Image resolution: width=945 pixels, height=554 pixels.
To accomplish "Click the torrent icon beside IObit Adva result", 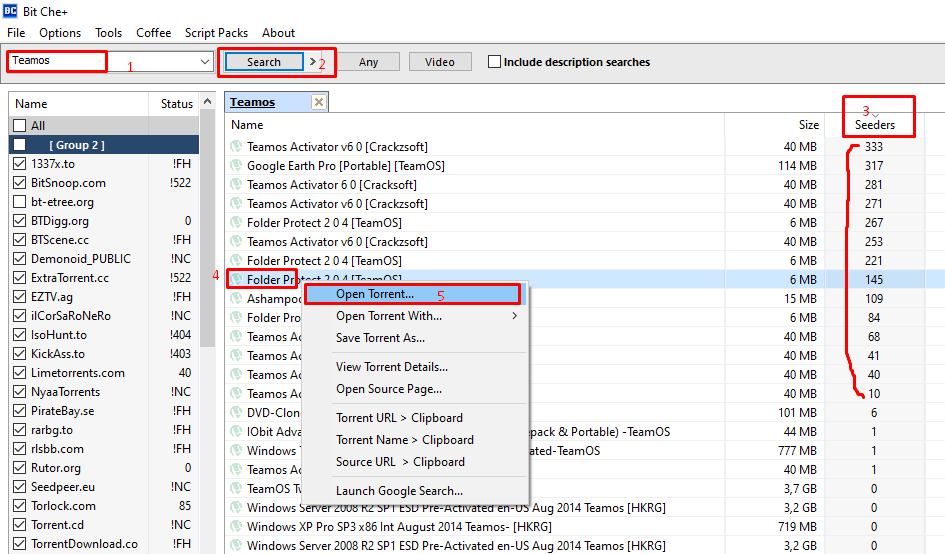I will click(x=236, y=432).
